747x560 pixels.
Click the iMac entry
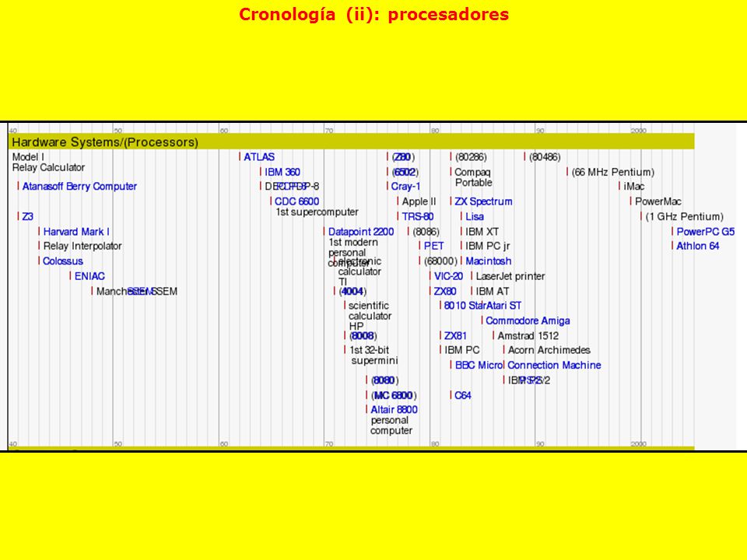tap(634, 186)
